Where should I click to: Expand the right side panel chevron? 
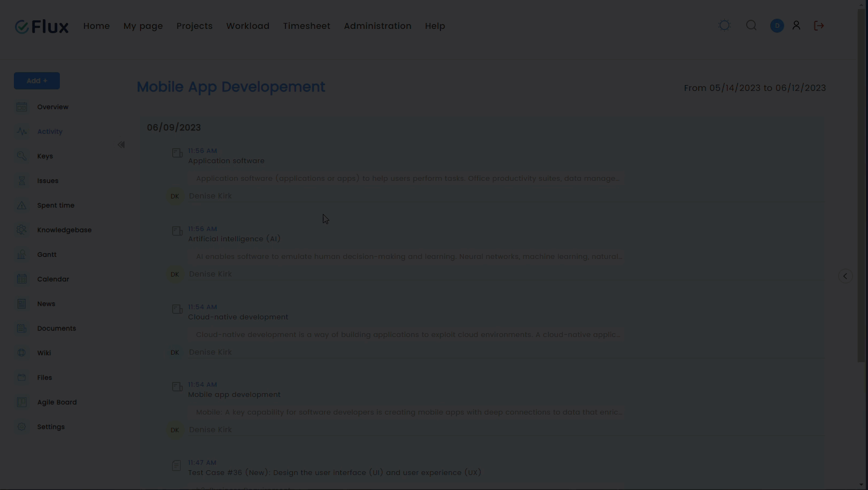pos(845,276)
